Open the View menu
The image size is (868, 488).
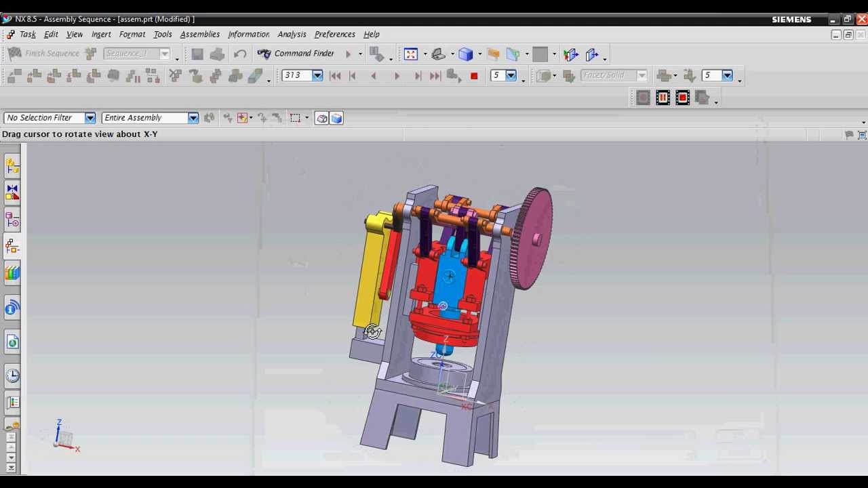point(75,35)
